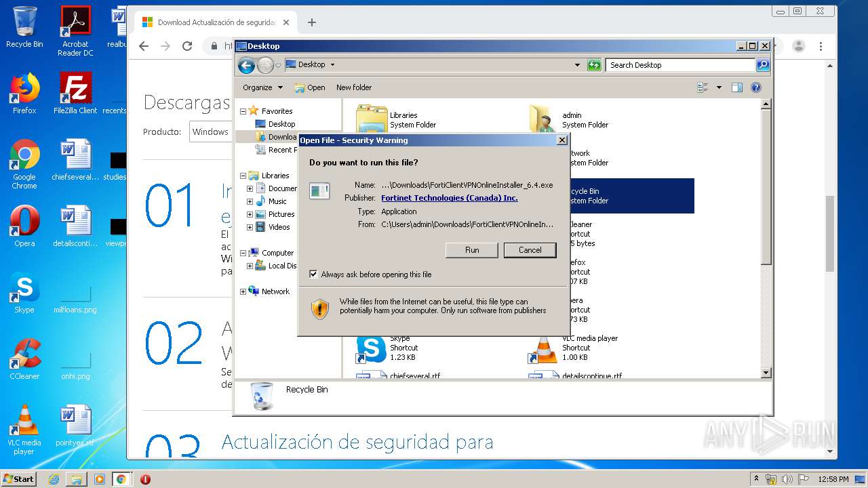
Task: Open CCleaner desktop icon
Action: [24, 359]
